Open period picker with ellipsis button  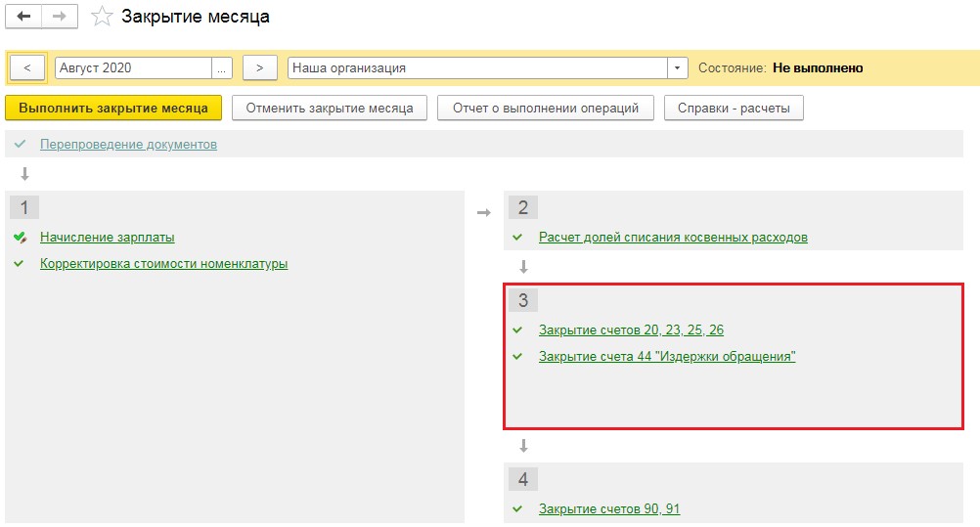coord(223,68)
